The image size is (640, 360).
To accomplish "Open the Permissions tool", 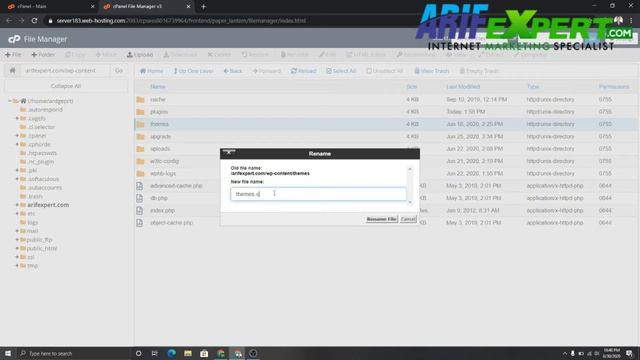I will (x=416, y=54).
